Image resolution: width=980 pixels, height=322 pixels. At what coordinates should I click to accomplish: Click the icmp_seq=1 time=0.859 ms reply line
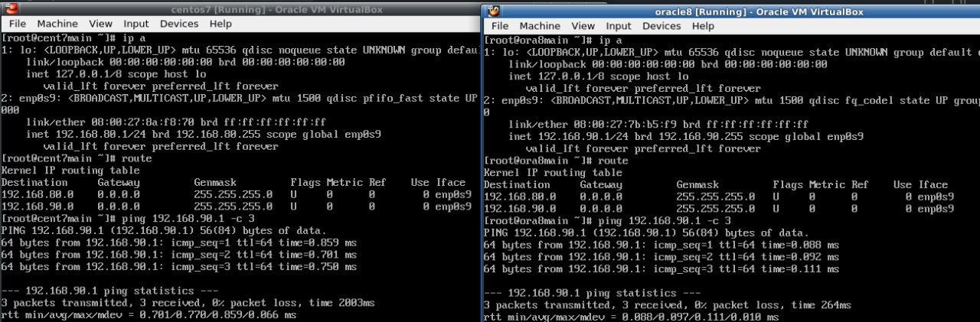click(179, 243)
